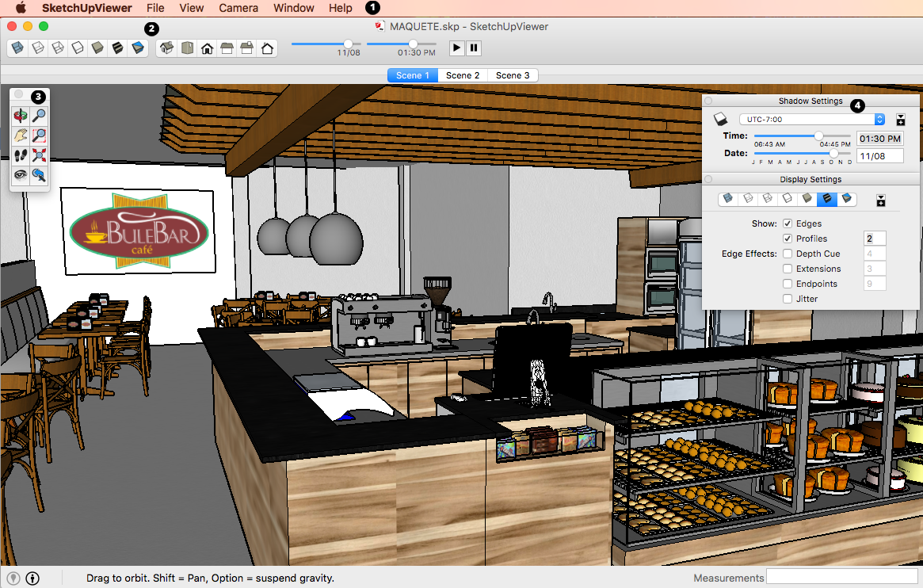Toggle shadows with the Shadow Settings icon
The image size is (923, 588).
tap(720, 117)
